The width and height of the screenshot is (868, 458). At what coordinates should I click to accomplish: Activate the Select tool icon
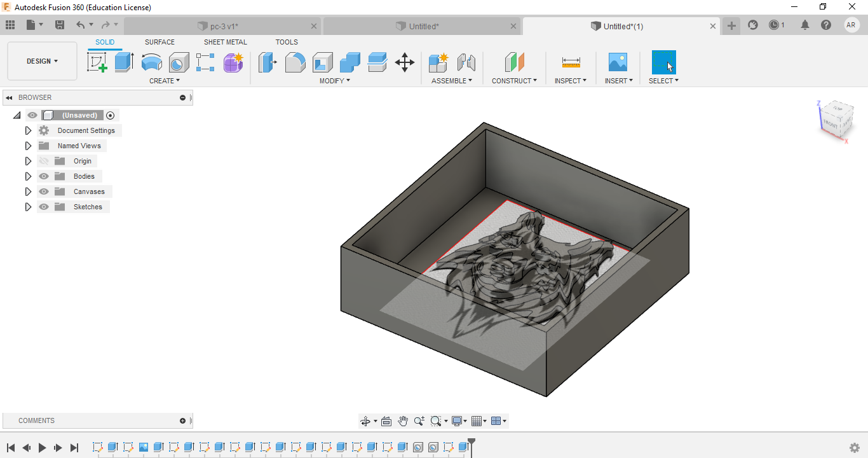[x=663, y=62]
